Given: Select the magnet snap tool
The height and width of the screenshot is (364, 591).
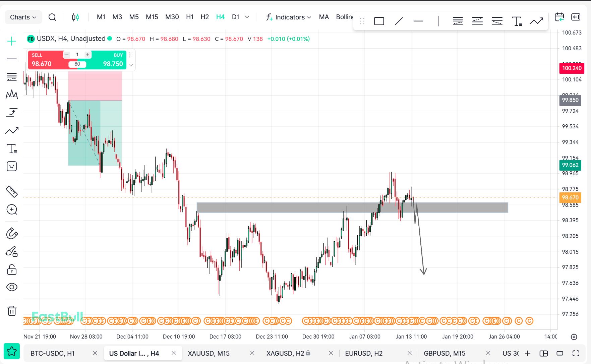Looking at the screenshot, I should tap(12, 233).
